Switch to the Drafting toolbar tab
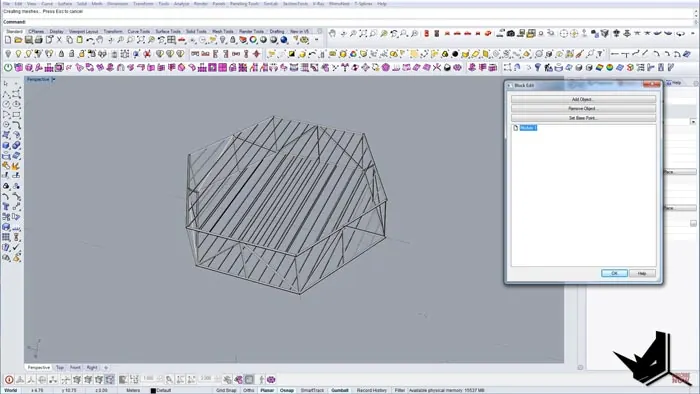Screen dimensions: 700x394 [x=277, y=31]
